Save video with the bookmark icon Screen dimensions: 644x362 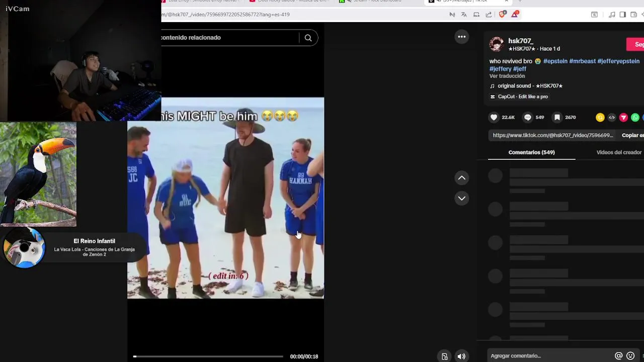[x=557, y=117]
